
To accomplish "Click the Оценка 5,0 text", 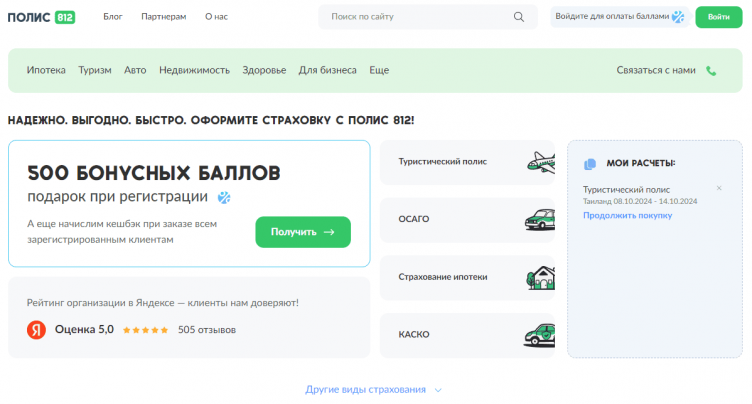I will (84, 330).
